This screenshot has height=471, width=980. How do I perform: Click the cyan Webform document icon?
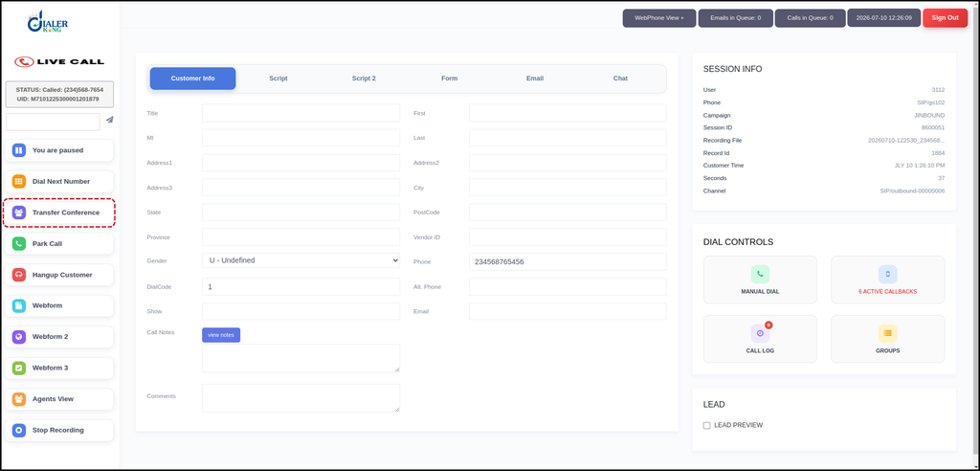click(x=19, y=306)
